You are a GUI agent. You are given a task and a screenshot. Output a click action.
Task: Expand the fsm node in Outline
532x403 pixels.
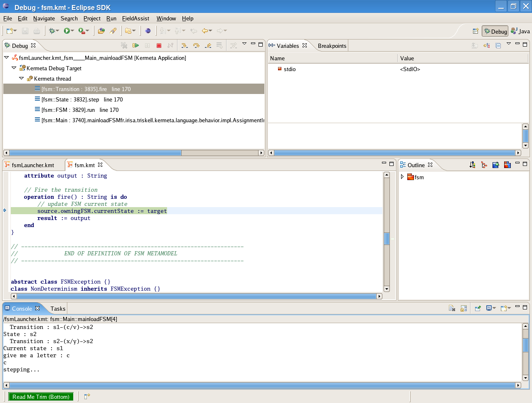(402, 177)
